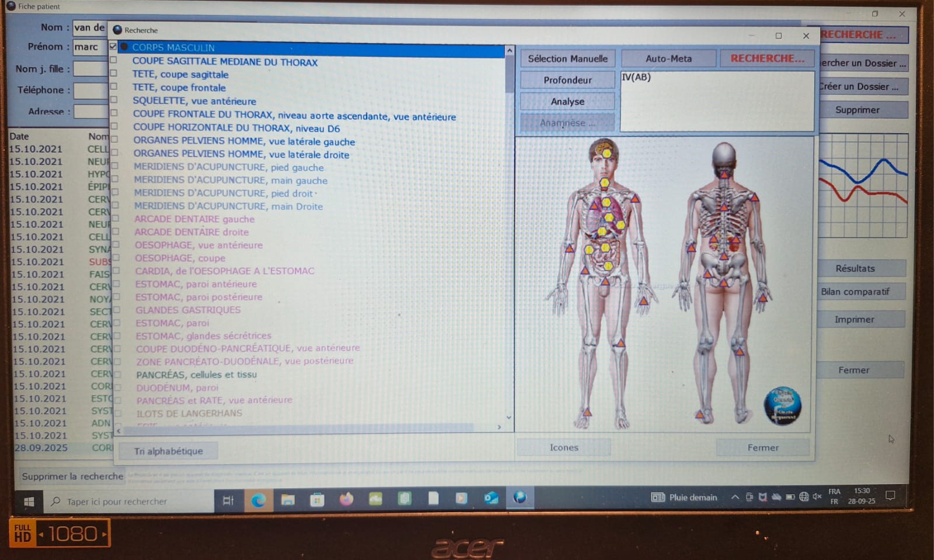Check the MERIDIENS D'ACUPUNCTURE, pied gauche box
Screen dimensions: 934x560
tap(115, 166)
